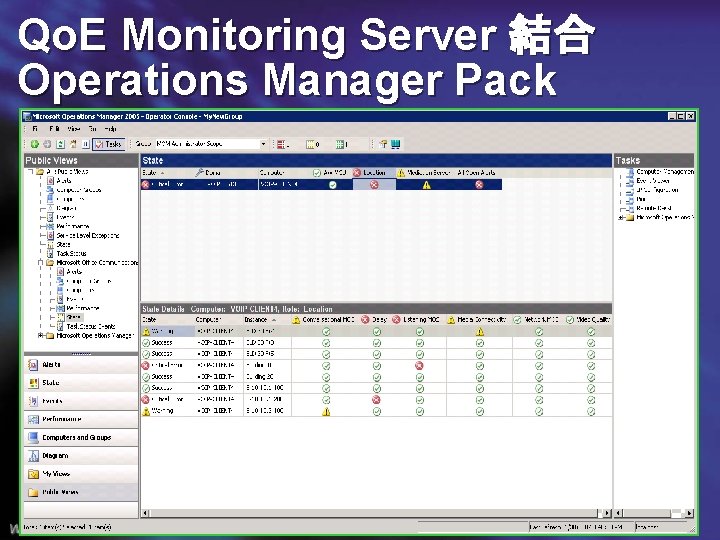Click the monitor icon at the toolbar end

point(396,144)
